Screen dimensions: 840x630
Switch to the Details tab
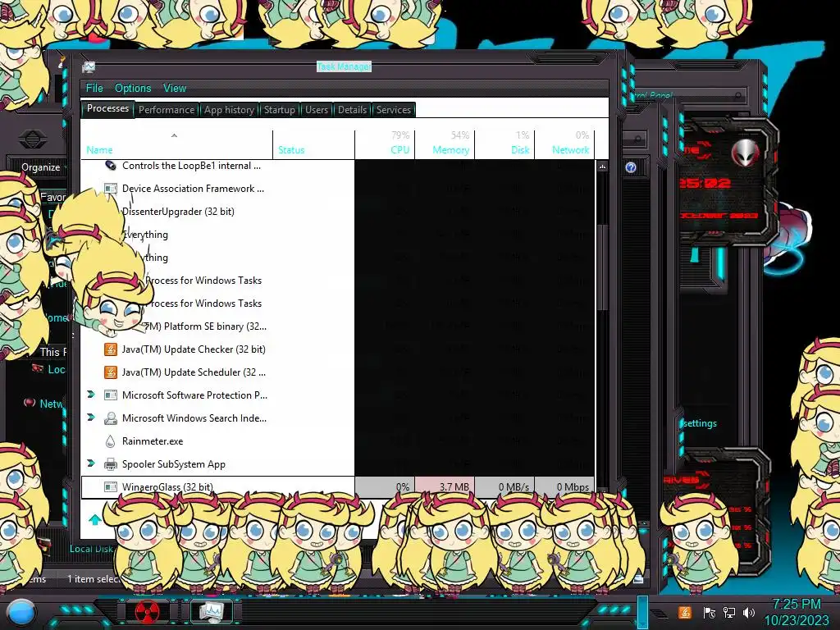pyautogui.click(x=352, y=110)
